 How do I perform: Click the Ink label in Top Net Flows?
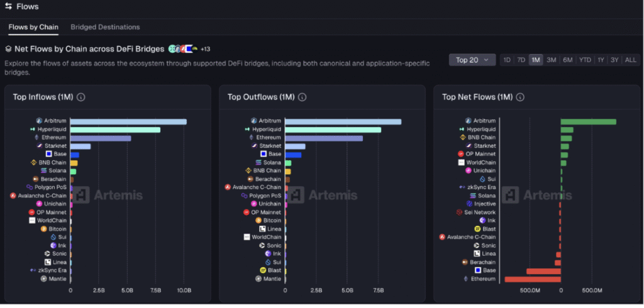(492, 221)
